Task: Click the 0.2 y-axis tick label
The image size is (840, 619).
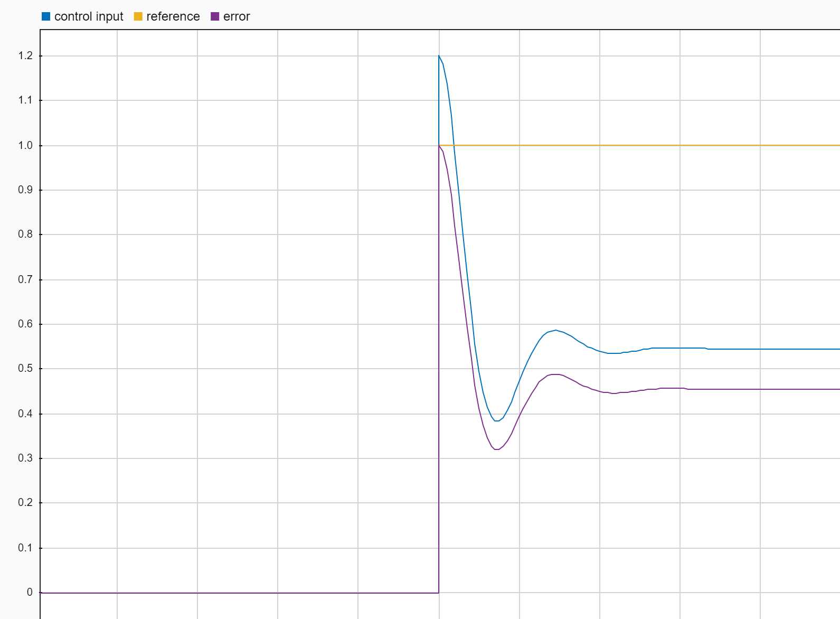Action: [25, 502]
